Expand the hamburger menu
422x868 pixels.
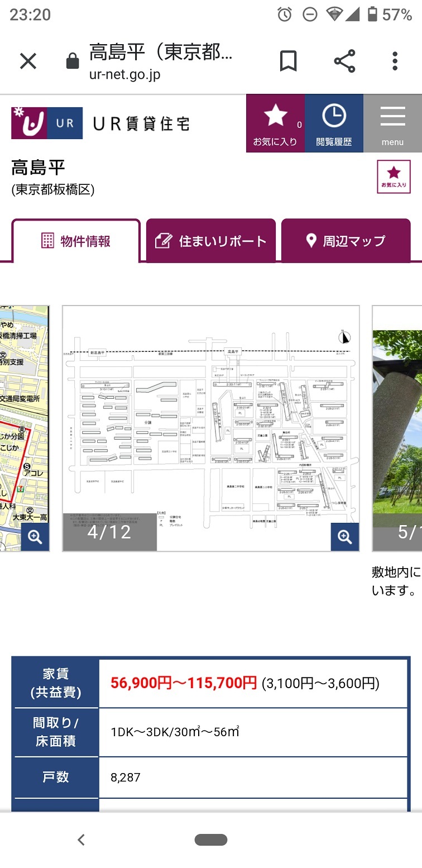392,123
